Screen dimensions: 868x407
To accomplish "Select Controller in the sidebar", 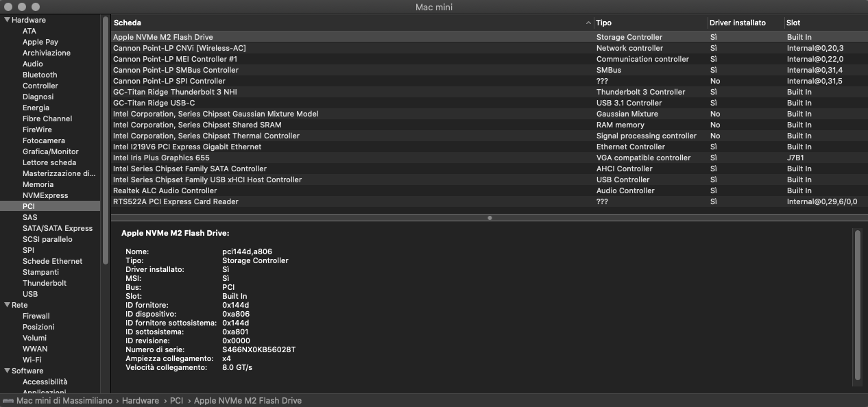I will 40,86.
